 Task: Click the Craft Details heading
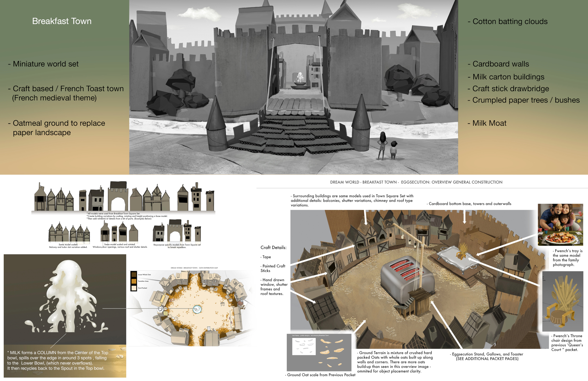coord(273,247)
